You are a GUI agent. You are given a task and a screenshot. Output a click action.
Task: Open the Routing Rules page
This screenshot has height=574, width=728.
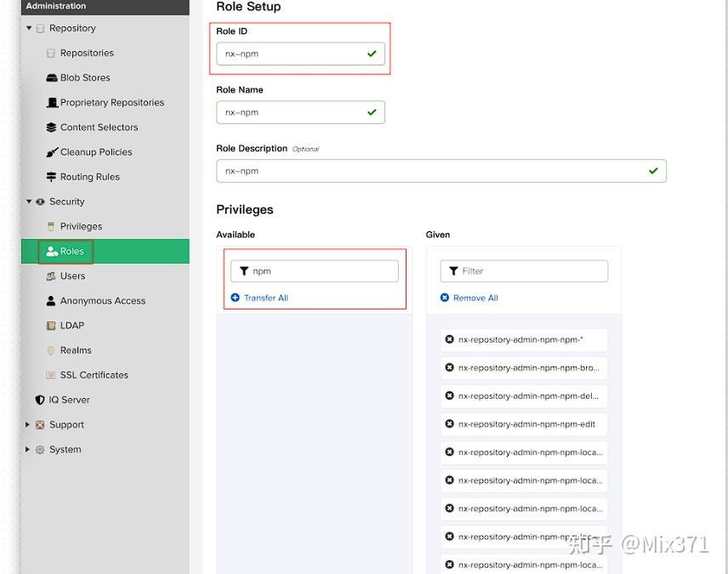[89, 177]
